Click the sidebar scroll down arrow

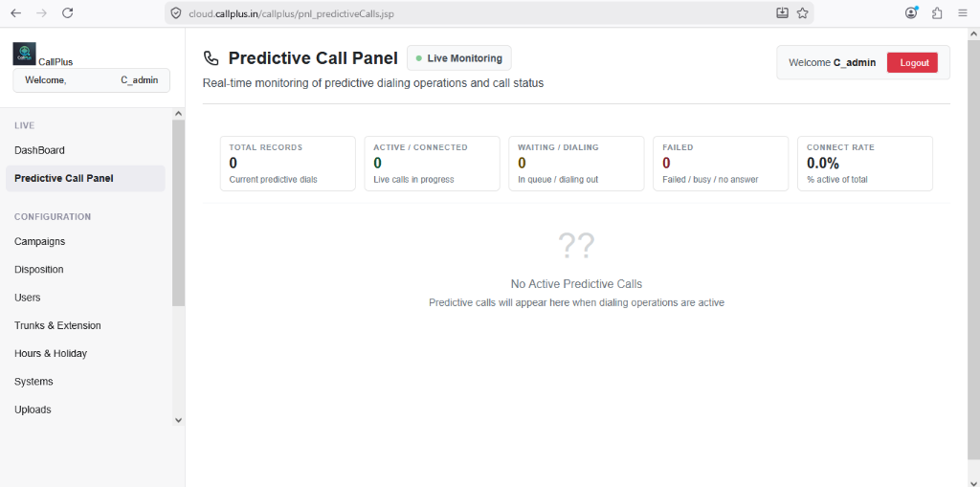(x=179, y=420)
